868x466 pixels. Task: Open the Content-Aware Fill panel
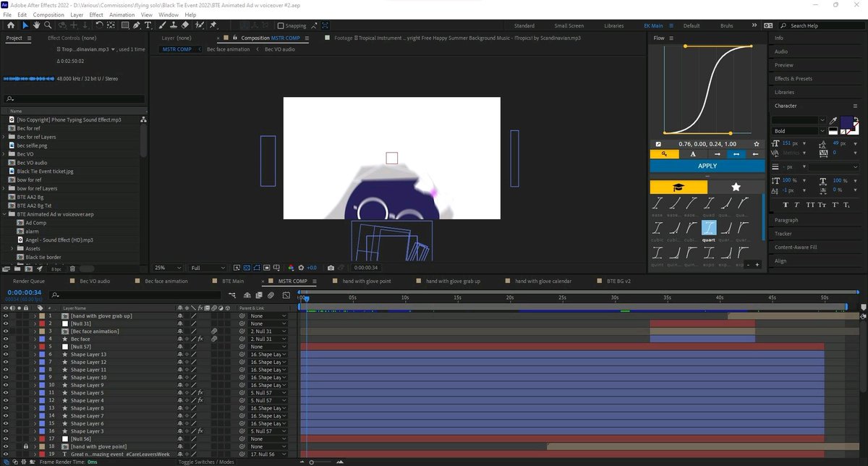pos(796,247)
